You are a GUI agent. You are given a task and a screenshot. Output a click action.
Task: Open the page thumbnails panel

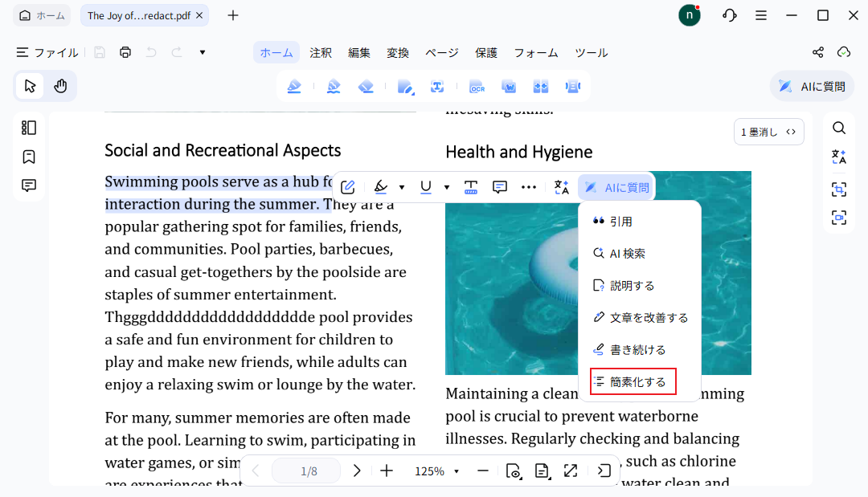pyautogui.click(x=29, y=127)
